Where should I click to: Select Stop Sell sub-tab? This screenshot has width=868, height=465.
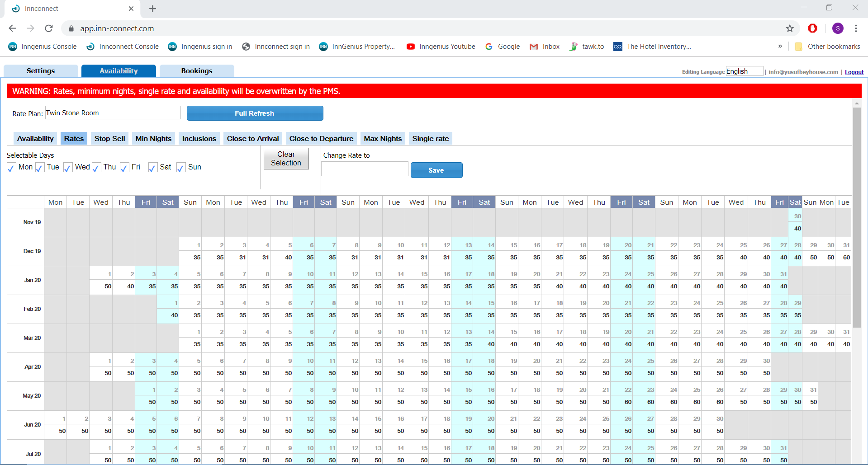110,139
